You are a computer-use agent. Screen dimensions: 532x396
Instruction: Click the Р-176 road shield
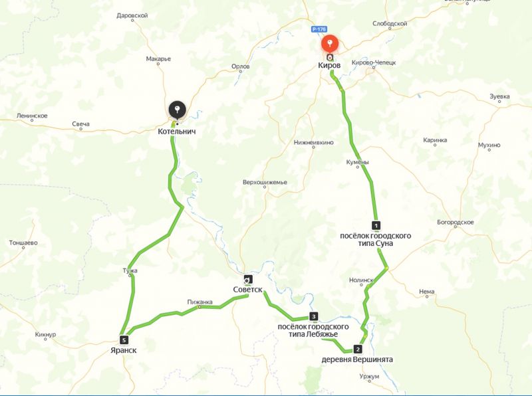click(x=319, y=29)
